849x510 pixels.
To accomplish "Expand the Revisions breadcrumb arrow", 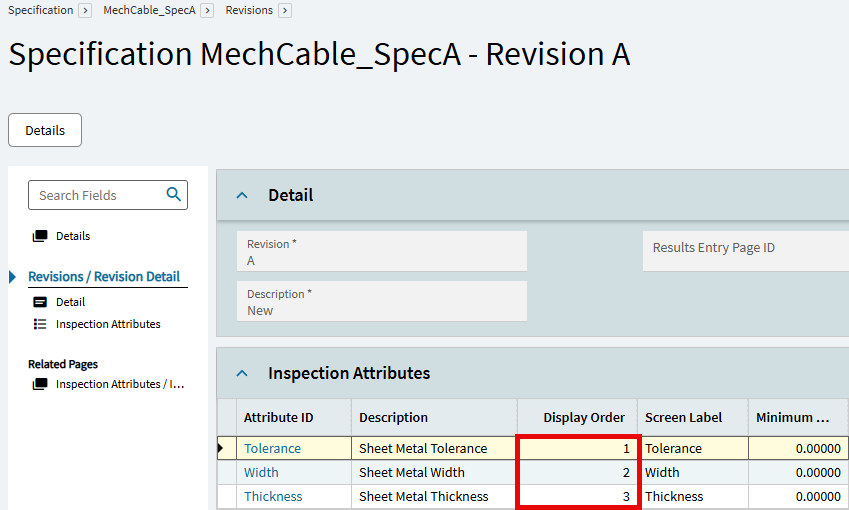I will pyautogui.click(x=285, y=10).
